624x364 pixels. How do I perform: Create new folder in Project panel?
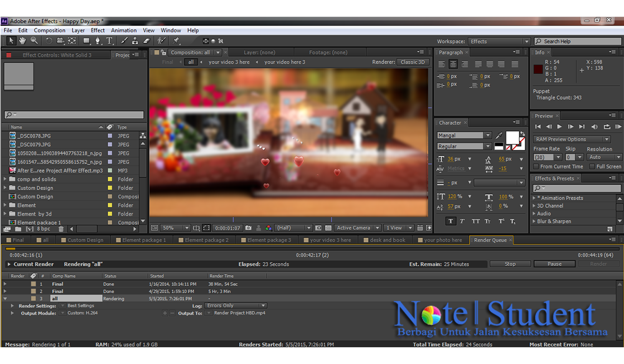click(x=18, y=229)
